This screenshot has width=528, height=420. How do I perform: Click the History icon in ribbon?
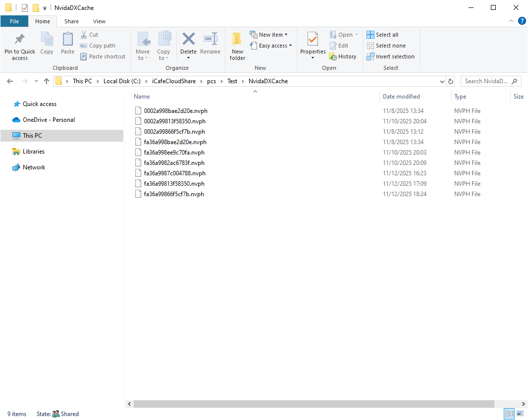click(x=343, y=56)
